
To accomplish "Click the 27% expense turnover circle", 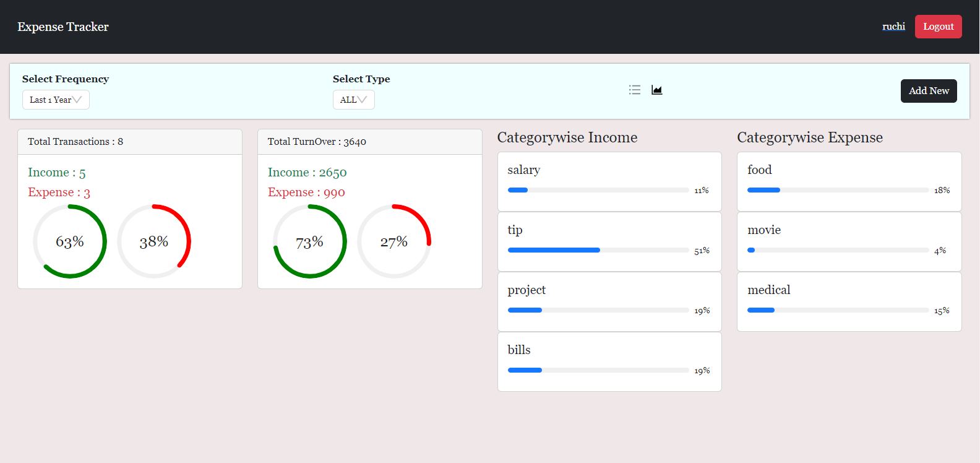I will (x=394, y=241).
